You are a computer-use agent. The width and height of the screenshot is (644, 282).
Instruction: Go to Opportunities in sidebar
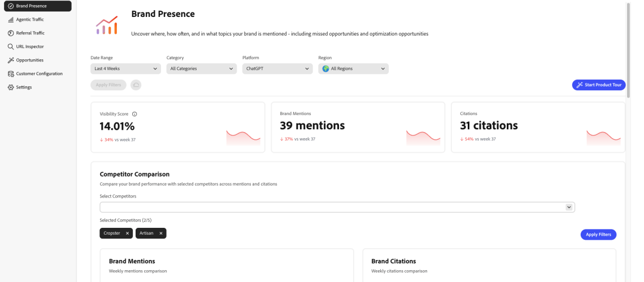click(38, 60)
